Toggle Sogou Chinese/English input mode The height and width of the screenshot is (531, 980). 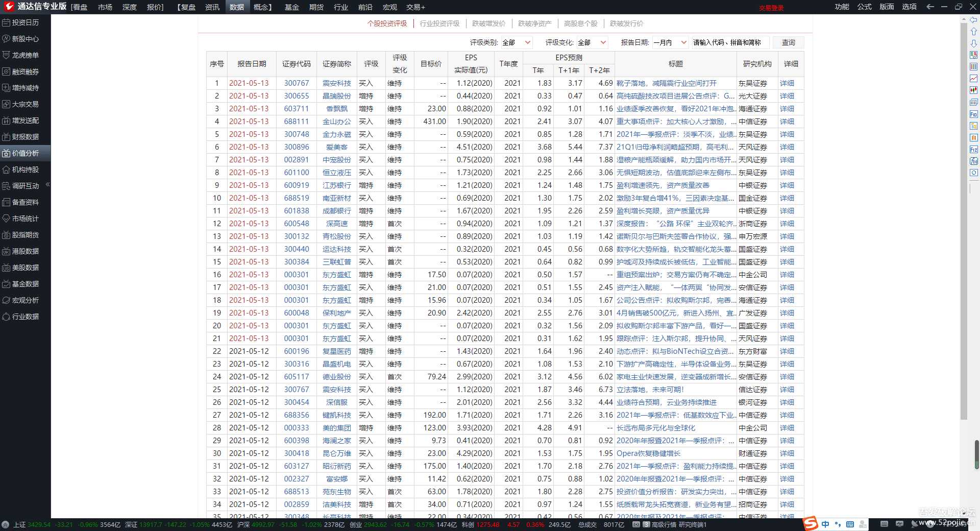click(x=825, y=524)
